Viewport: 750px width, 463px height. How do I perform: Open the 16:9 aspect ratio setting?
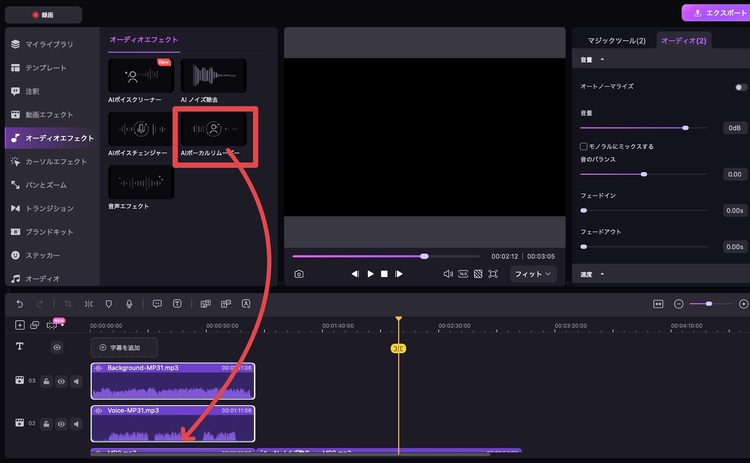463,274
